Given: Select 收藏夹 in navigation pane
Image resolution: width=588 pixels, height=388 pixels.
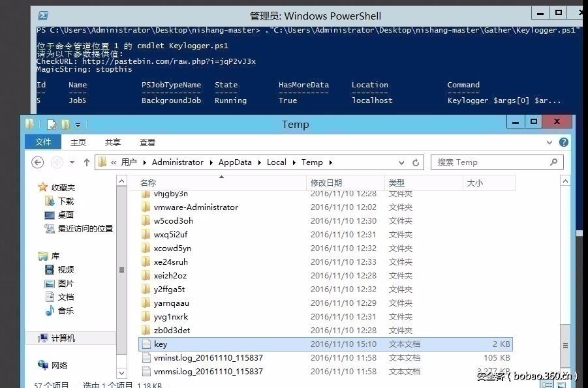Looking at the screenshot, I should coord(63,187).
